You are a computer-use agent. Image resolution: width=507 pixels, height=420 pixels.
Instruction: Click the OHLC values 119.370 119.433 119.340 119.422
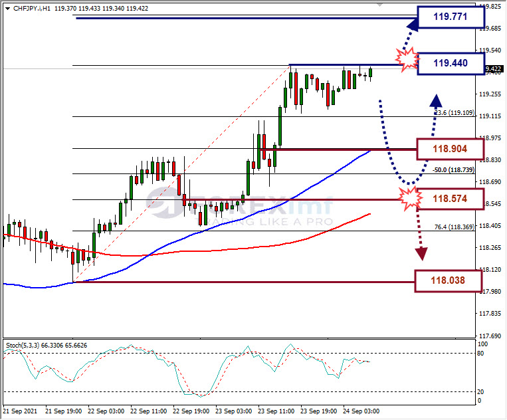tap(101, 9)
